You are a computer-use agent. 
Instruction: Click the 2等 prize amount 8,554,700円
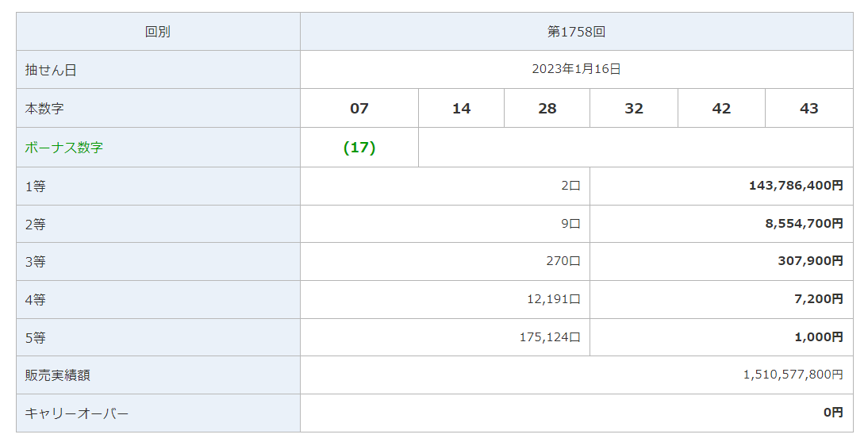804,224
